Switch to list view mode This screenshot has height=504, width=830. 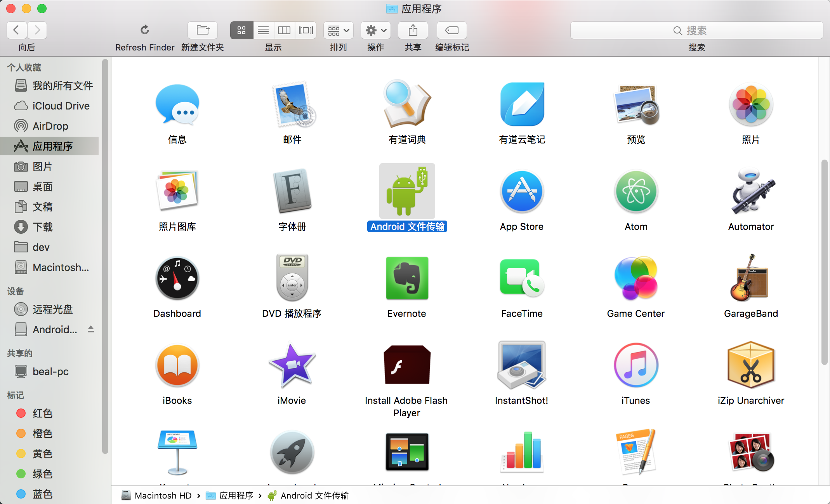point(263,30)
